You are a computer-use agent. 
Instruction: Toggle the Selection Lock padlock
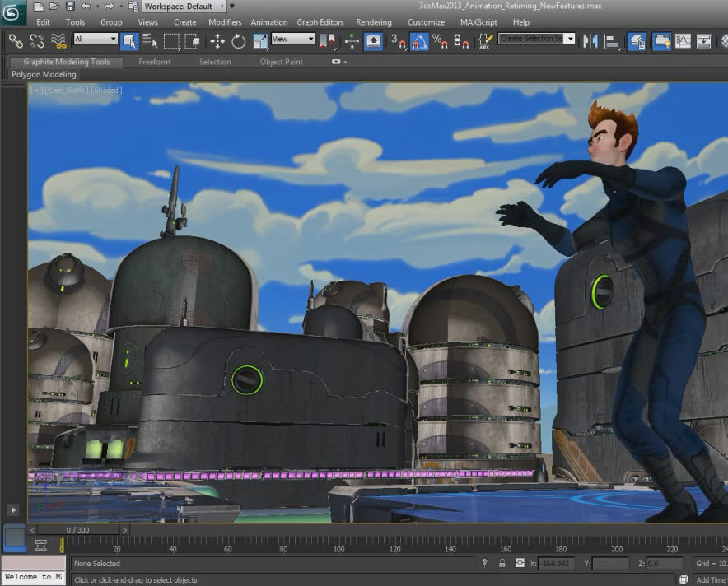502,564
